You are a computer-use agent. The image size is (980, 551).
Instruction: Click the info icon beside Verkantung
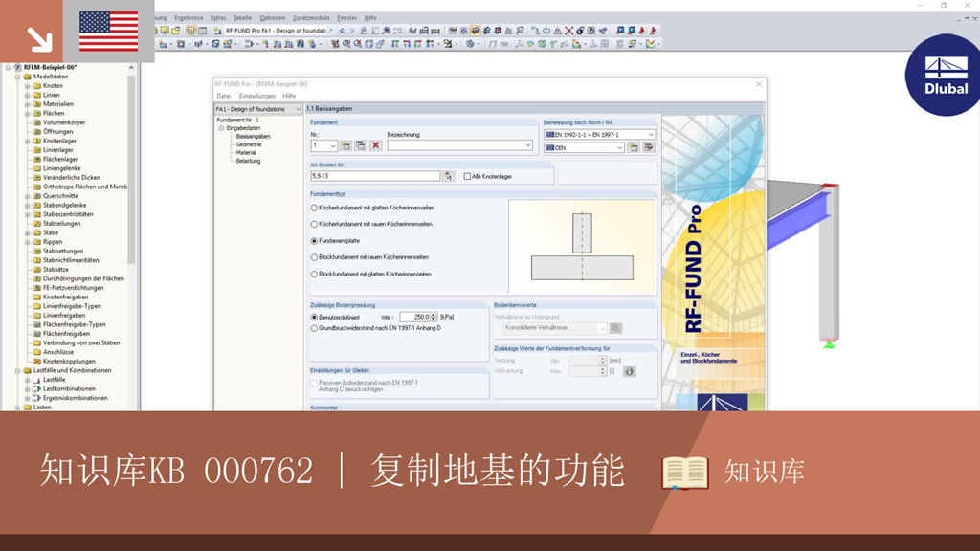(630, 371)
